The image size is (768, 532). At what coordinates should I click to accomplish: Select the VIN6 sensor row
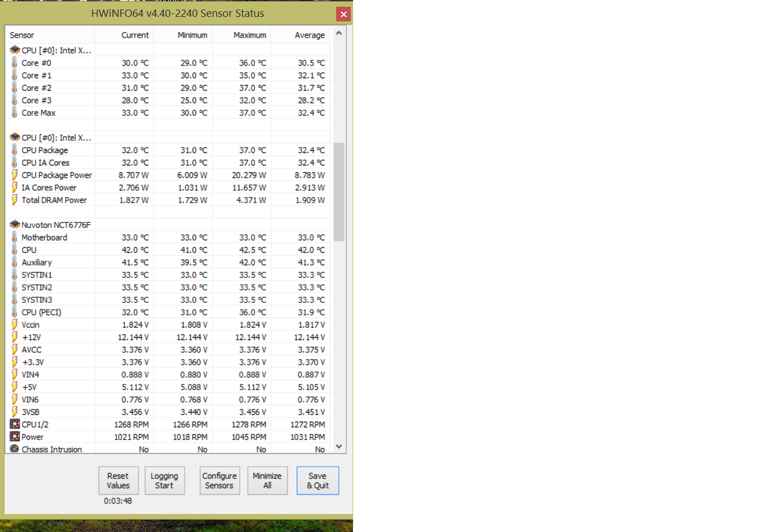coord(169,399)
